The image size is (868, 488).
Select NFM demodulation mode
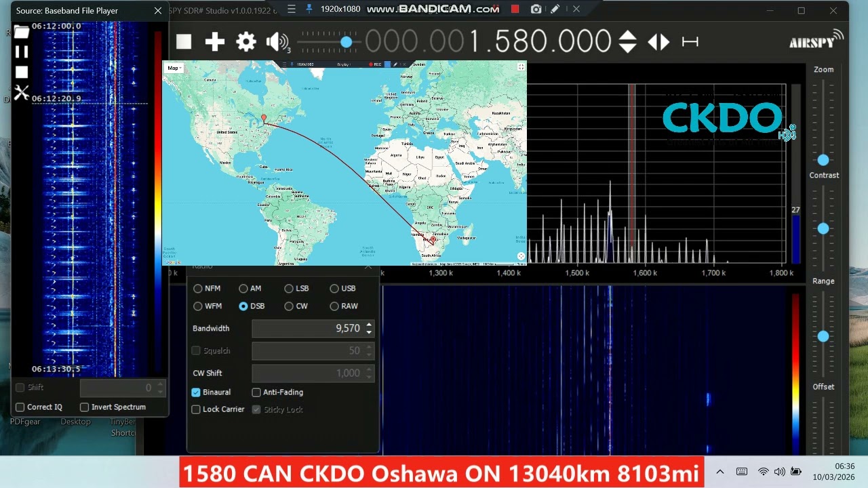click(x=198, y=289)
